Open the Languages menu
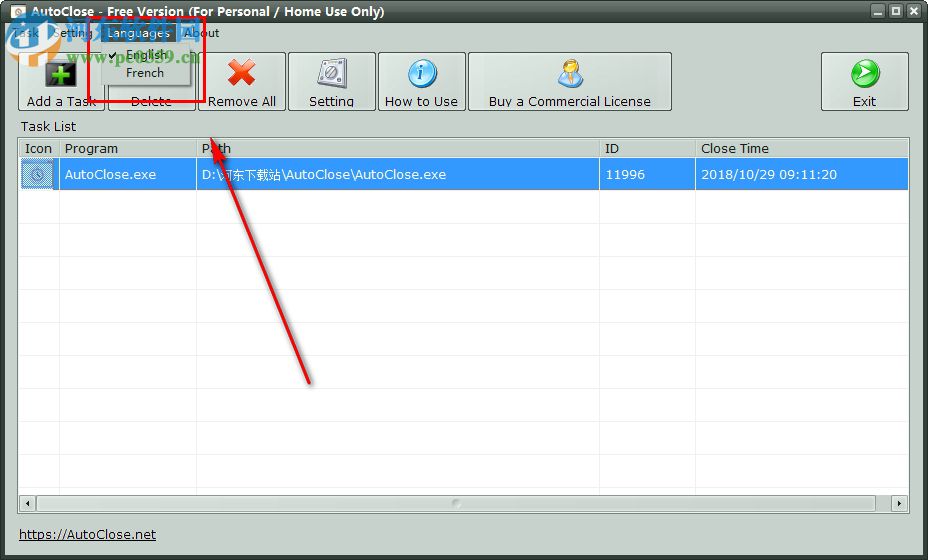This screenshot has height=560, width=928. click(x=138, y=33)
